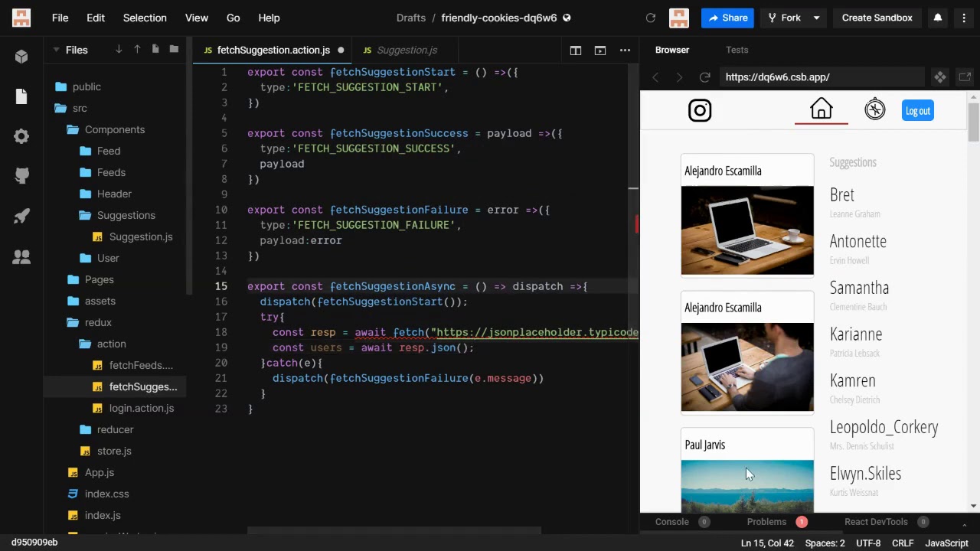
Task: Open the Selection menu
Action: pyautogui.click(x=145, y=18)
